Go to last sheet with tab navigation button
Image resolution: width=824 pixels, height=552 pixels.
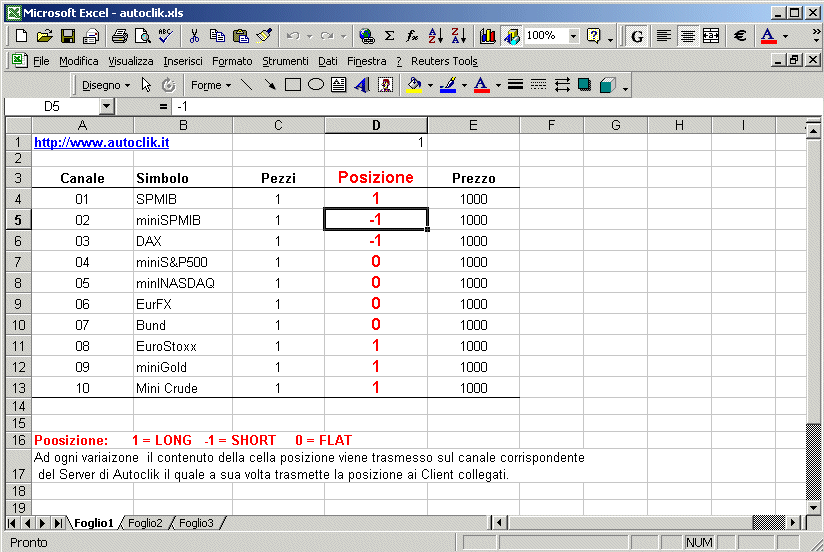[x=58, y=523]
